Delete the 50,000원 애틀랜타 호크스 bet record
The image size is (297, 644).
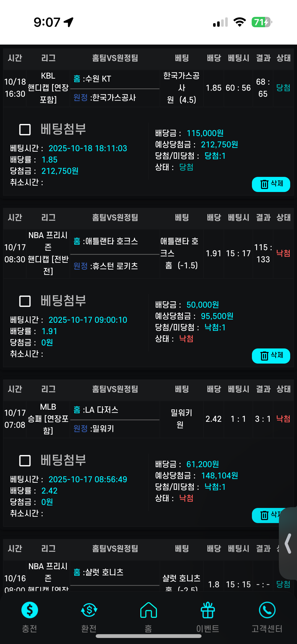(x=271, y=356)
